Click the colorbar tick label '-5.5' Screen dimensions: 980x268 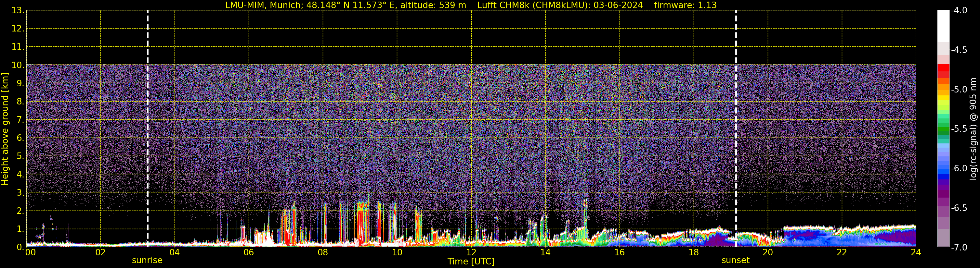[x=959, y=129]
